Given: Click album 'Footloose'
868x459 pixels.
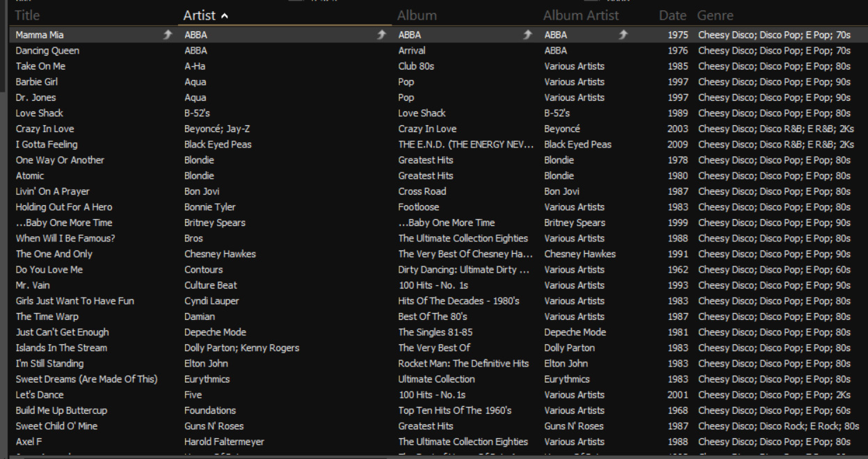Looking at the screenshot, I should [419, 207].
